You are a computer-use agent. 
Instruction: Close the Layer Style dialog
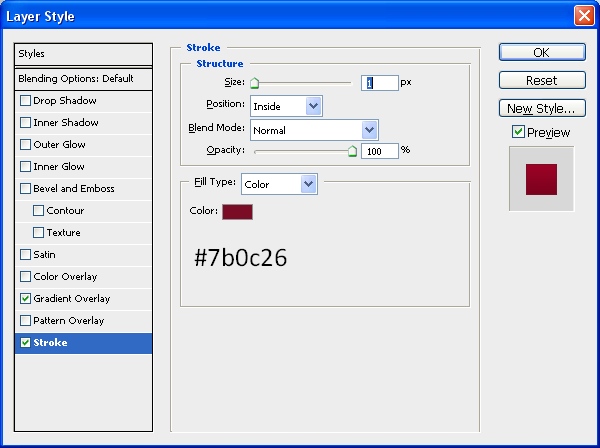[584, 16]
